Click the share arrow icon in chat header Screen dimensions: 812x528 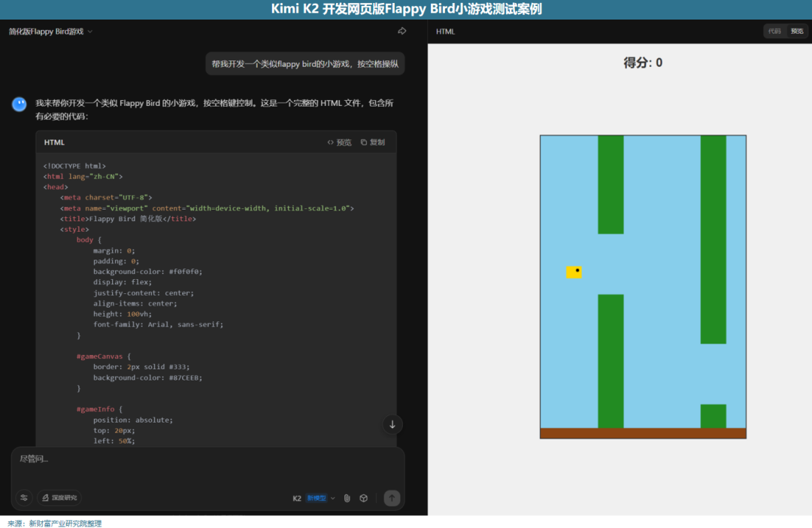[x=401, y=31]
